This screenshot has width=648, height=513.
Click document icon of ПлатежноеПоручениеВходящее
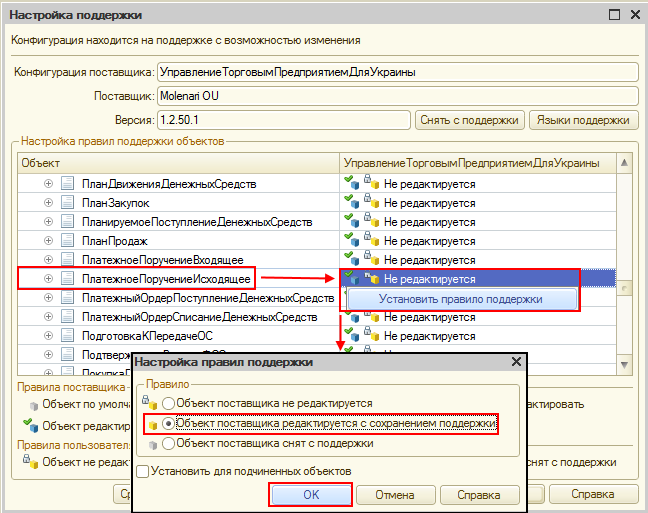pyautogui.click(x=67, y=259)
